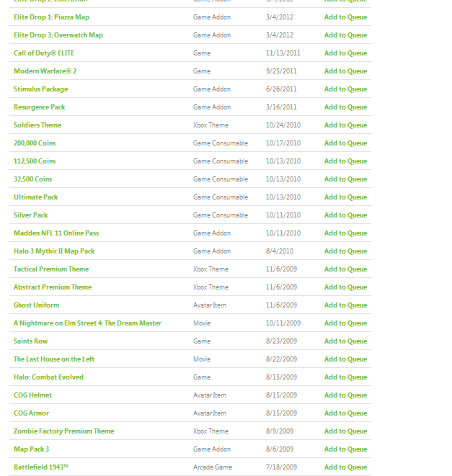Add Zombie Factory Premium Theme to queue

[345, 431]
